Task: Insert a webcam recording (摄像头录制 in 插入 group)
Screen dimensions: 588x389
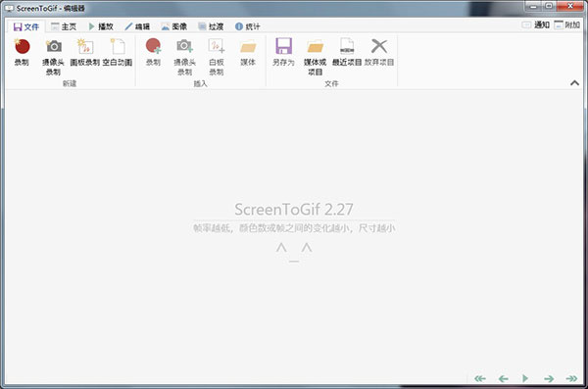Action: click(185, 57)
